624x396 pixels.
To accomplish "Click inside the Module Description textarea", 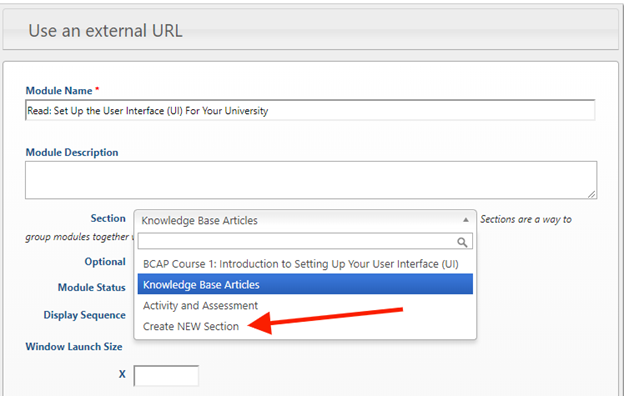I will pos(311,180).
